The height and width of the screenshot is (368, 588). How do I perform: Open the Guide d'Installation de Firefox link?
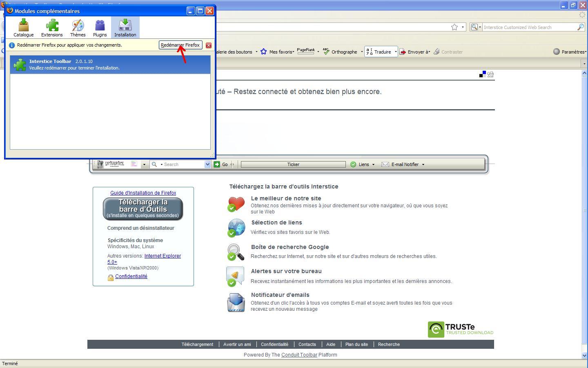[x=143, y=193]
